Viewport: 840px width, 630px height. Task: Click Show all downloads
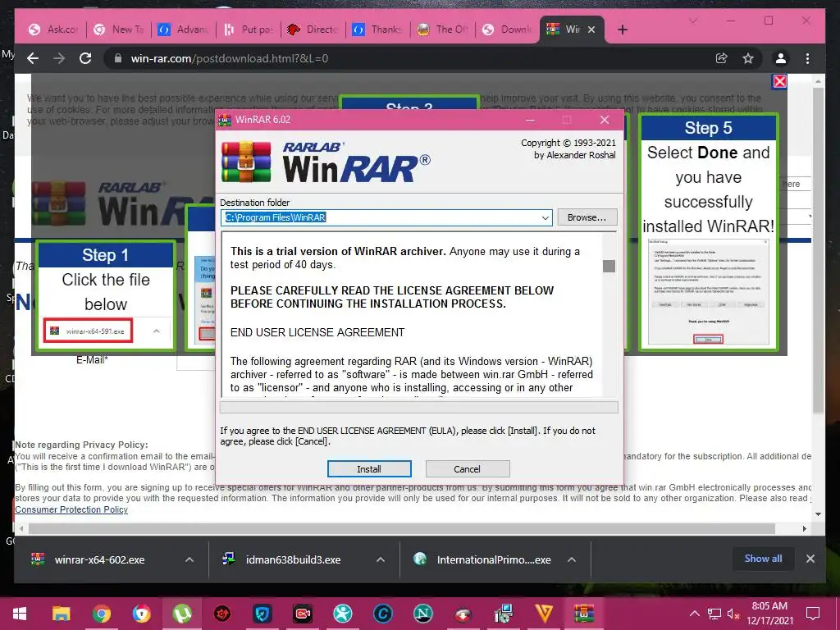click(763, 559)
